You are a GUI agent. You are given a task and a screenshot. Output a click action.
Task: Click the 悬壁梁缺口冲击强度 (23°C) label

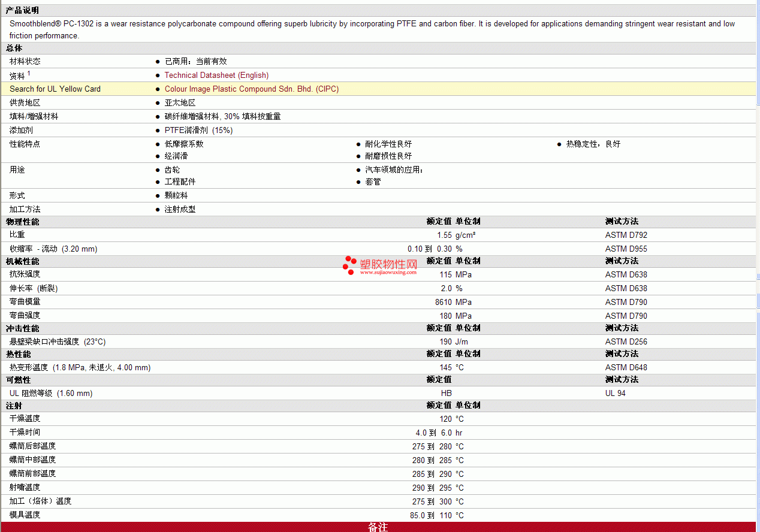58,341
